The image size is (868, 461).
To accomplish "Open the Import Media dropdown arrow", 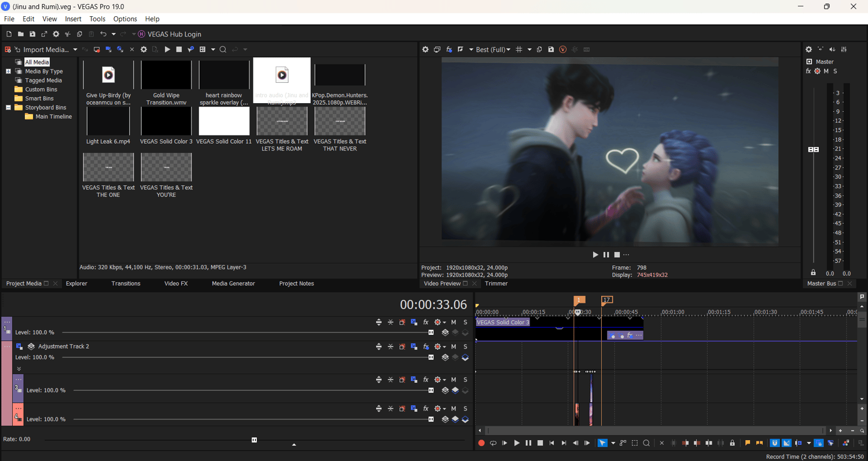I will point(75,50).
